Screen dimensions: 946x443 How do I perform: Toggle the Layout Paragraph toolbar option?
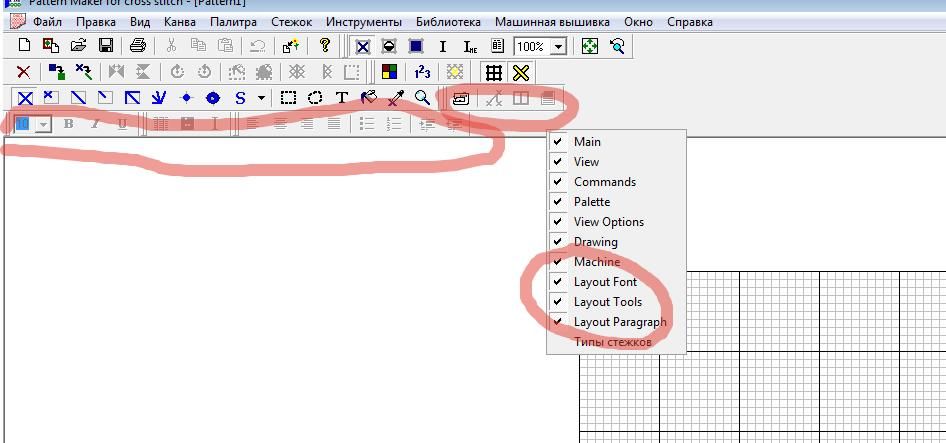[619, 322]
